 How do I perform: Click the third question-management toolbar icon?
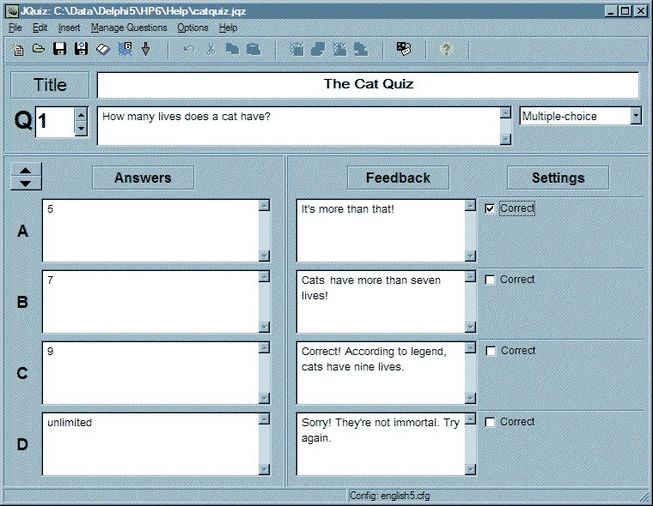click(339, 49)
